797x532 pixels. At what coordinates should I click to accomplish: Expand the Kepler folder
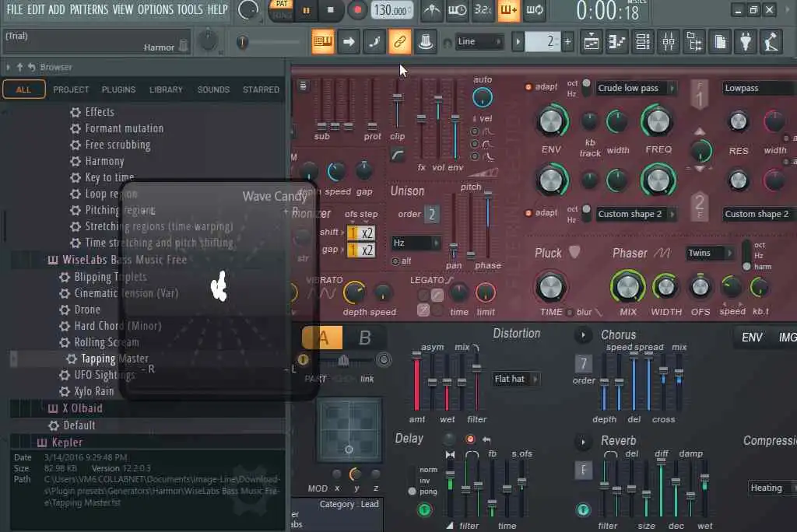pyautogui.click(x=67, y=443)
